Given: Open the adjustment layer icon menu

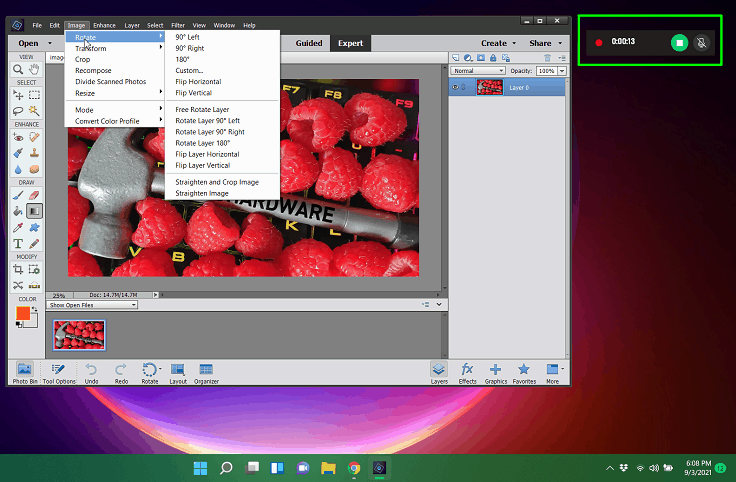Looking at the screenshot, I should point(468,58).
